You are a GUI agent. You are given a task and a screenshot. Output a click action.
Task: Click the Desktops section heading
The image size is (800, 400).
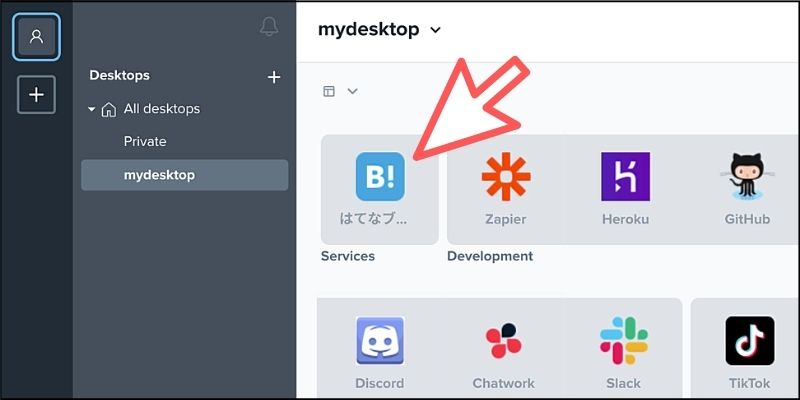click(x=119, y=76)
